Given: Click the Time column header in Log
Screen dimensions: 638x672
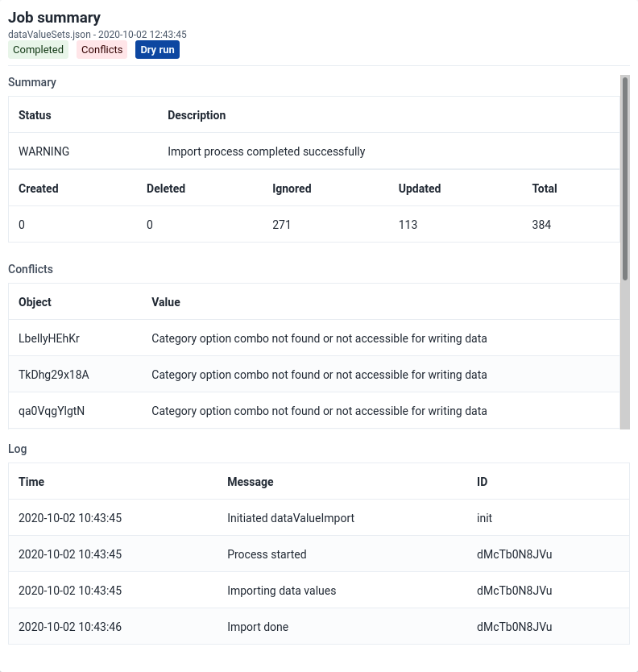Looking at the screenshot, I should click(x=31, y=482).
